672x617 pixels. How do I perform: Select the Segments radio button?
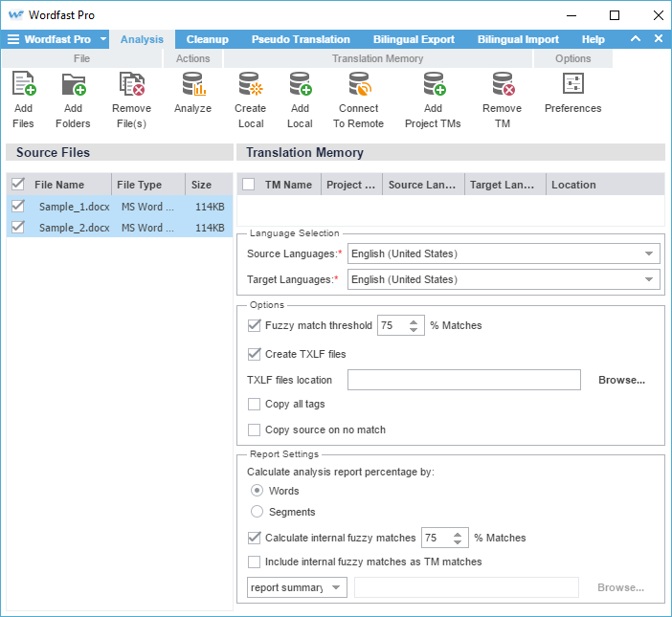point(257,512)
